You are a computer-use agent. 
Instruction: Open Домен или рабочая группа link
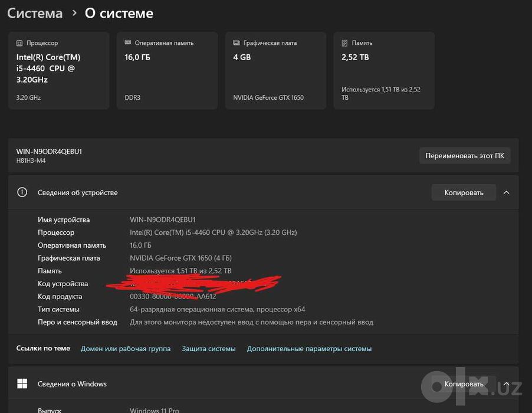coord(126,349)
